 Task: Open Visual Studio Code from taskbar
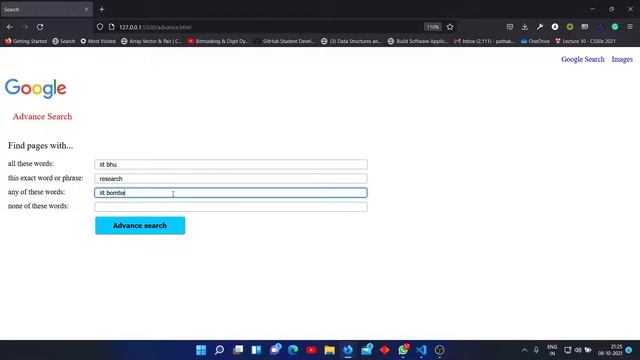pyautogui.click(x=421, y=350)
